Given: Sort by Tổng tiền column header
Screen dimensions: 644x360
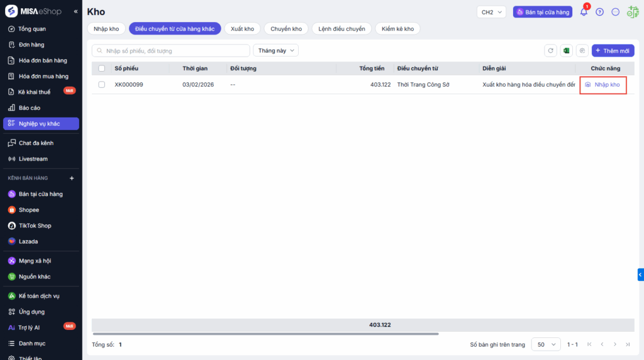Looking at the screenshot, I should click(372, 68).
